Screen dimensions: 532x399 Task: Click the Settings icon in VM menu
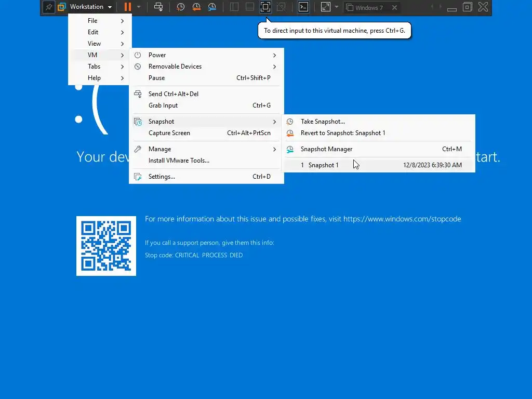[138, 177]
